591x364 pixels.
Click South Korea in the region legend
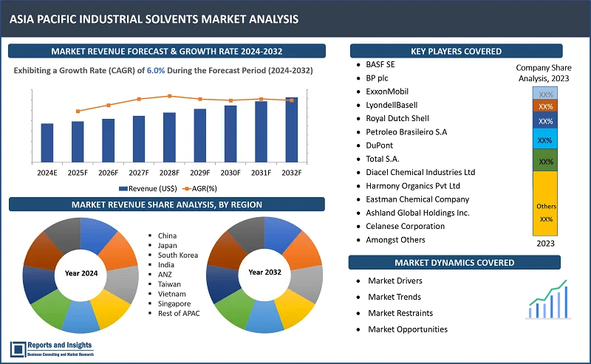pyautogui.click(x=178, y=255)
